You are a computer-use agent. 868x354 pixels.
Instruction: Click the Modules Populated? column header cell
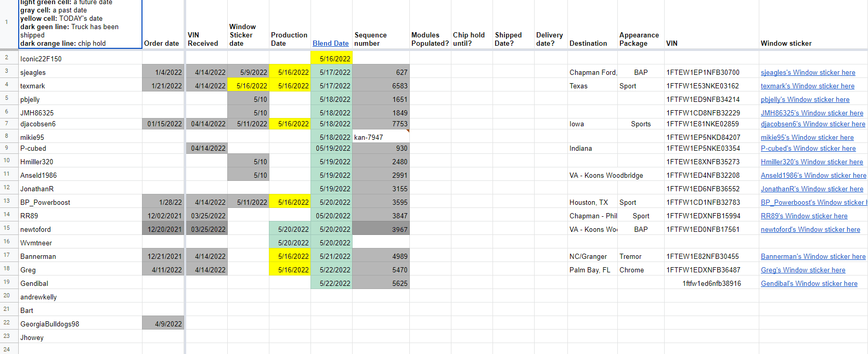(430, 40)
